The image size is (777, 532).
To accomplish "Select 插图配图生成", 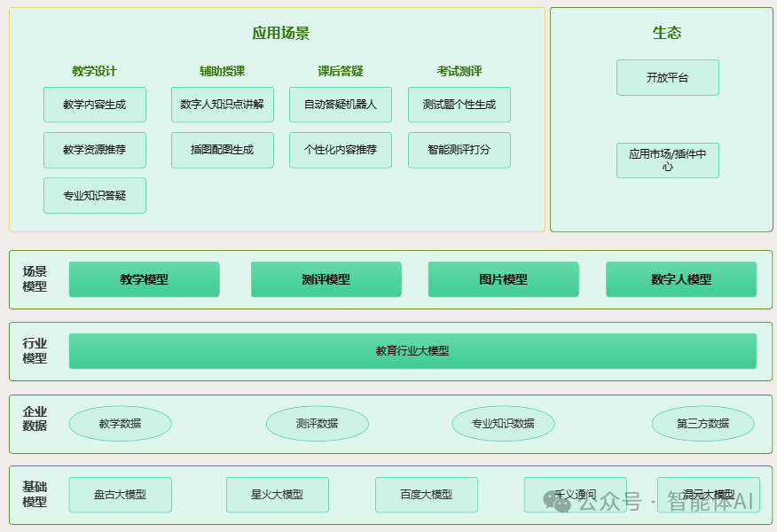I will [222, 150].
